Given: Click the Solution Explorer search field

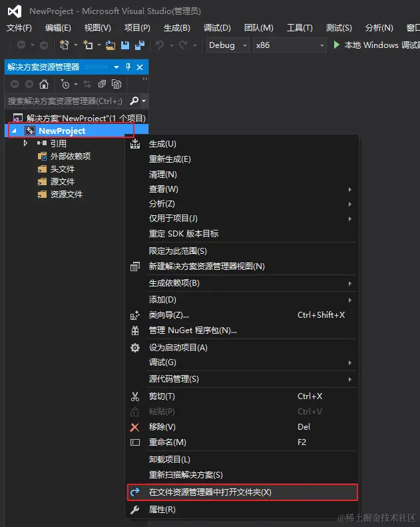Looking at the screenshot, I should (x=67, y=101).
